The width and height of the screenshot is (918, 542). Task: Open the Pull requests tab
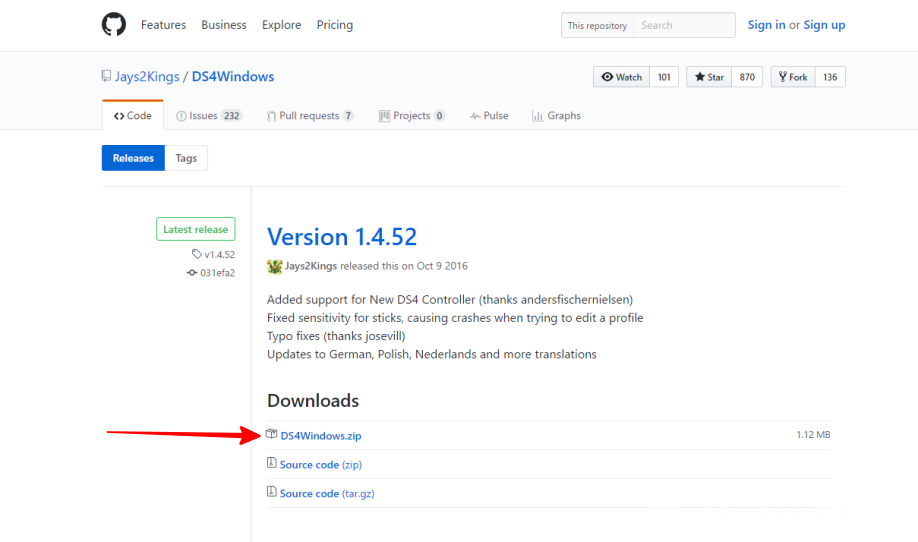pyautogui.click(x=310, y=116)
